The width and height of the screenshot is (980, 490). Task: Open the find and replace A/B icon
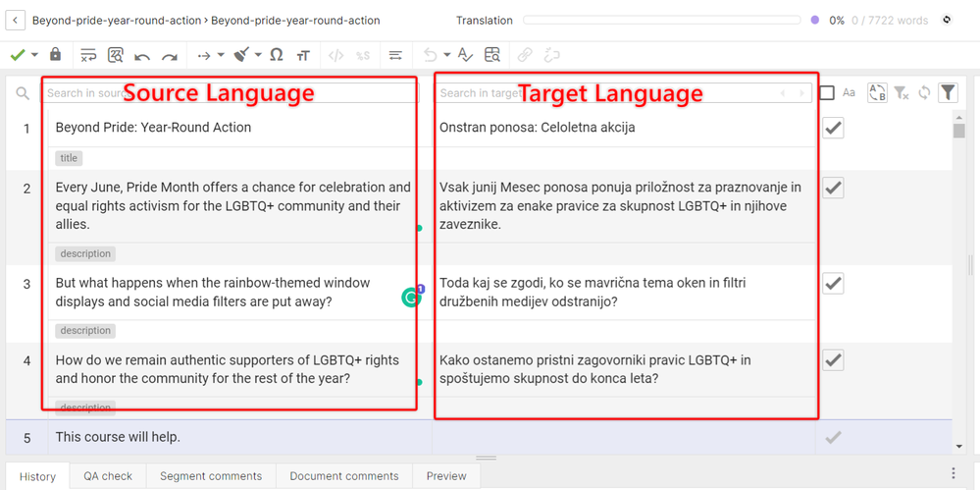coord(877,93)
